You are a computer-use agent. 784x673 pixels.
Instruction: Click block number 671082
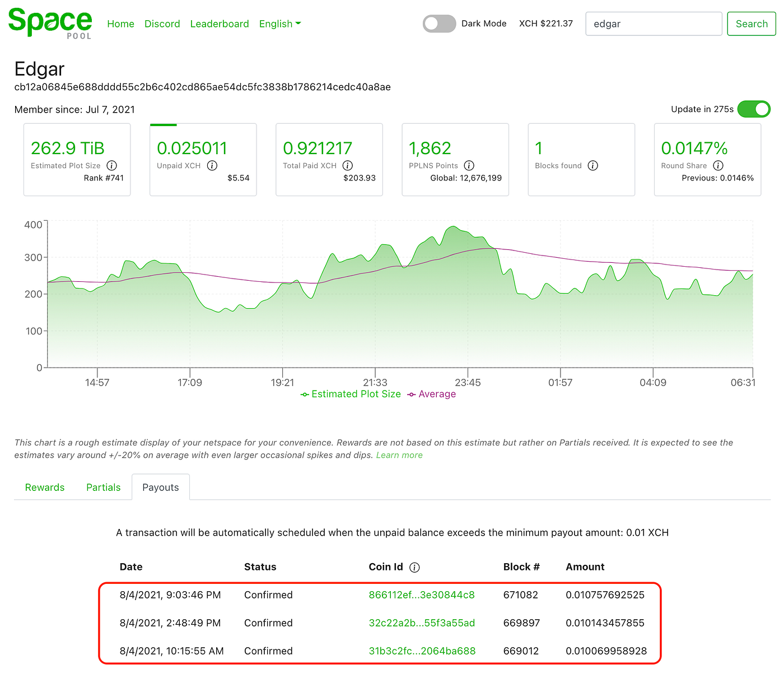point(521,595)
